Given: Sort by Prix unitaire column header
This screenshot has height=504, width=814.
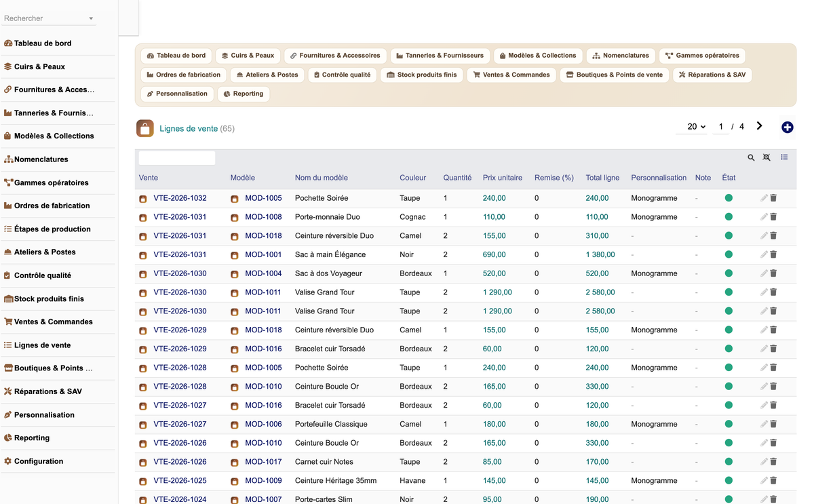Looking at the screenshot, I should click(x=503, y=178).
